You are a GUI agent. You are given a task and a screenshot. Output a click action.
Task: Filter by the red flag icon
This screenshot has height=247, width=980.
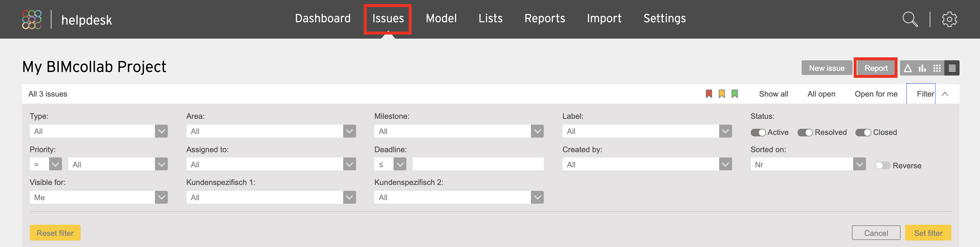tap(709, 94)
